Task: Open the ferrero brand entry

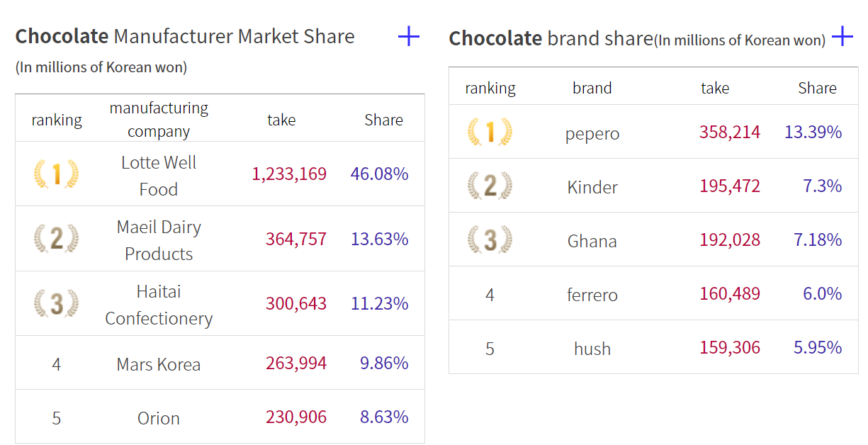Action: [592, 294]
